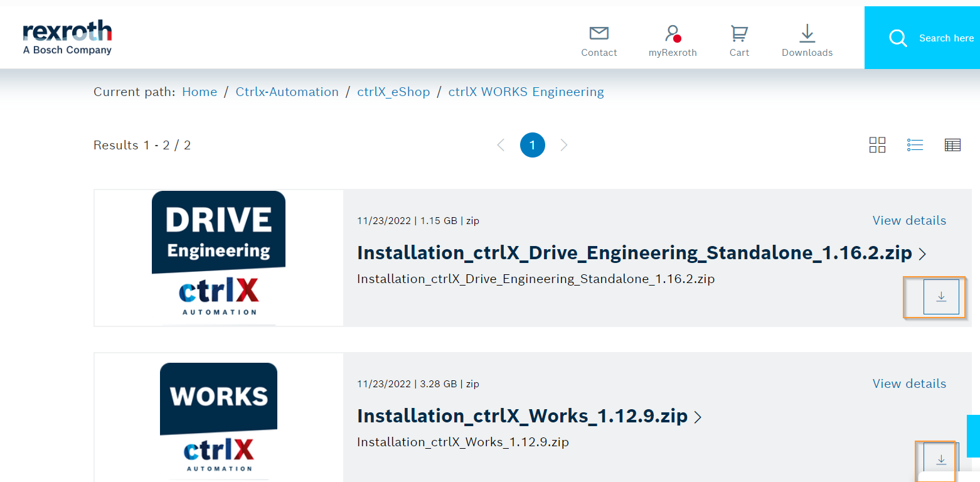View details for Drive Engineering Standalone
Viewport: 980px width, 482px height.
coord(909,220)
